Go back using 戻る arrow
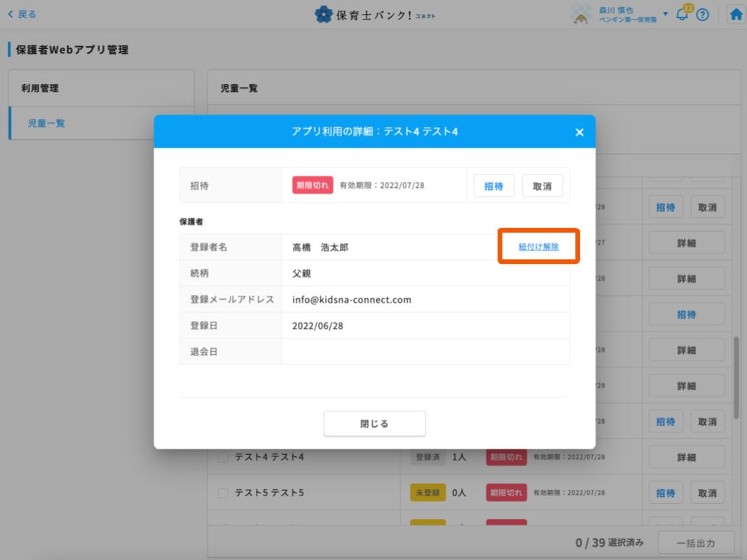This screenshot has height=560, width=747. 22,14
